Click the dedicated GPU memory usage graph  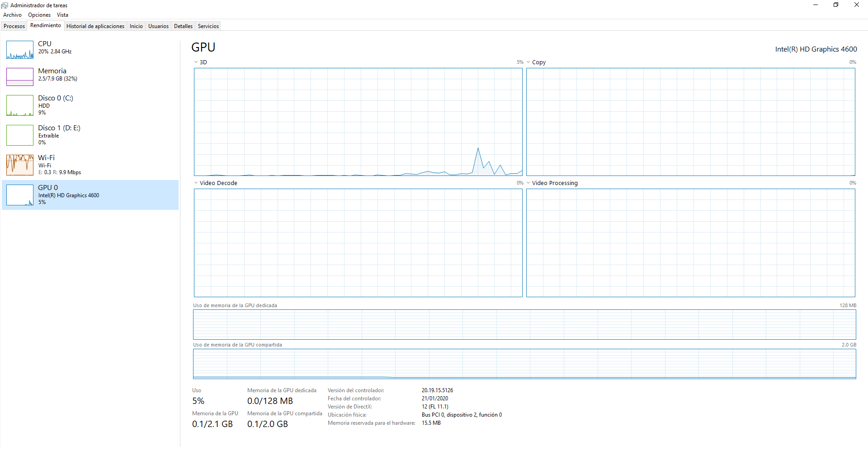click(524, 324)
